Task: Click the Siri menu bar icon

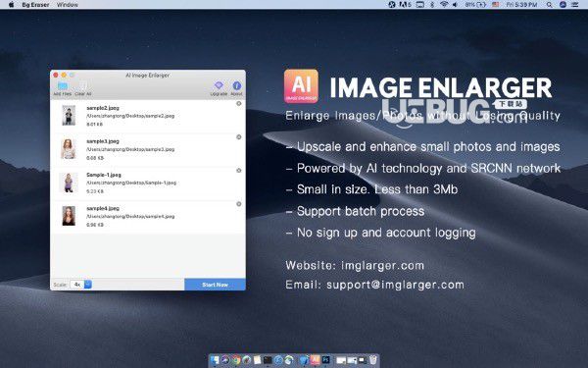Action: click(x=563, y=5)
